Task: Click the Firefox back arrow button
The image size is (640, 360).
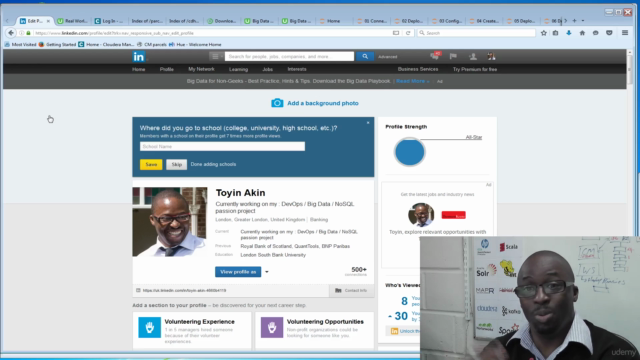Action: pyautogui.click(x=11, y=33)
